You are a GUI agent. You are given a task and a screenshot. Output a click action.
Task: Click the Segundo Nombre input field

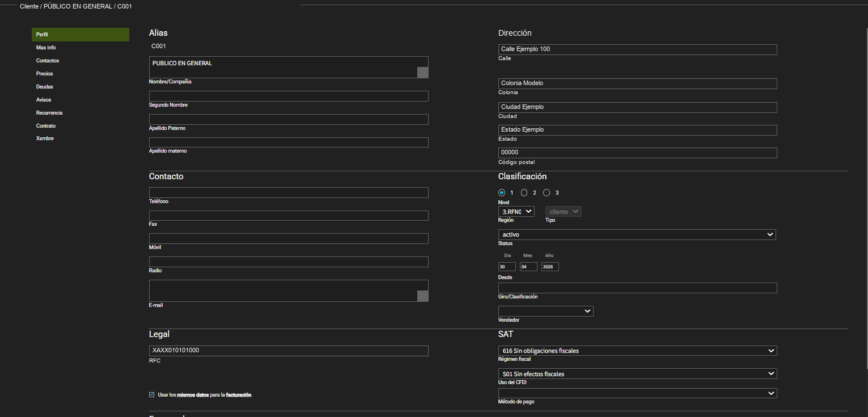click(x=289, y=96)
